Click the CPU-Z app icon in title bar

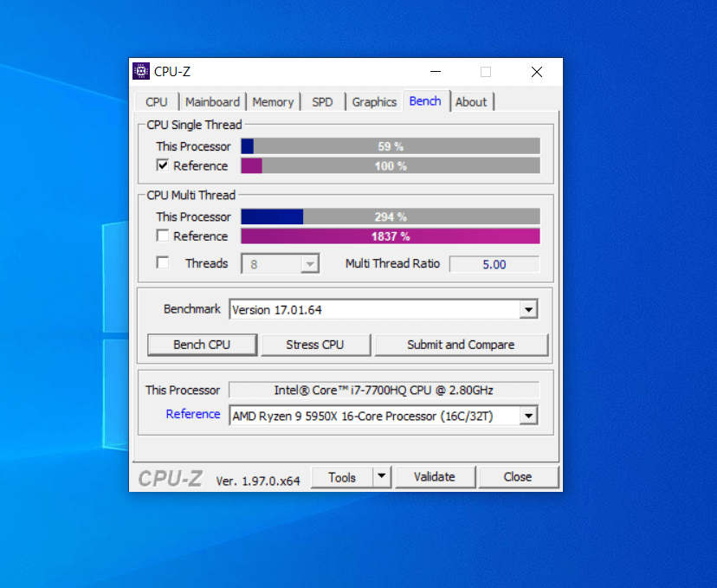141,72
